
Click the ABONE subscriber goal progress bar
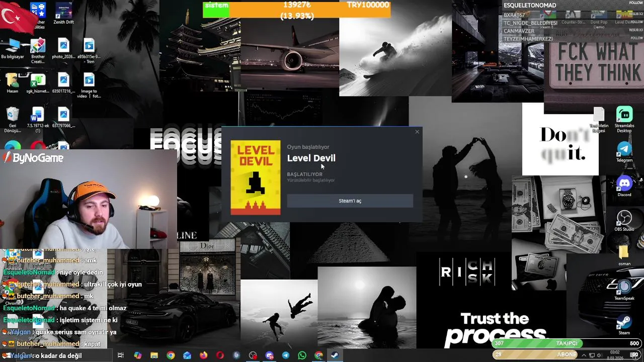[x=567, y=354]
